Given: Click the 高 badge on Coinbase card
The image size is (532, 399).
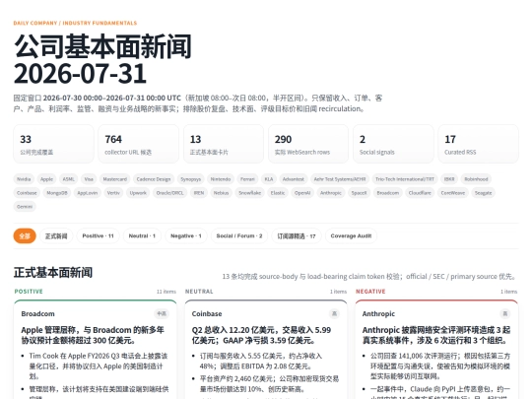Looking at the screenshot, I should pyautogui.click(x=334, y=314).
